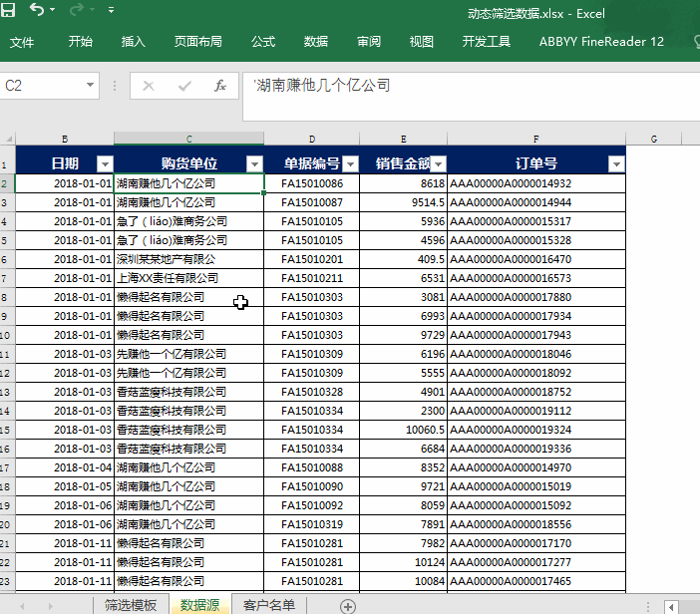Open the 数据 ribbon tab
The image size is (700, 614).
(x=316, y=42)
